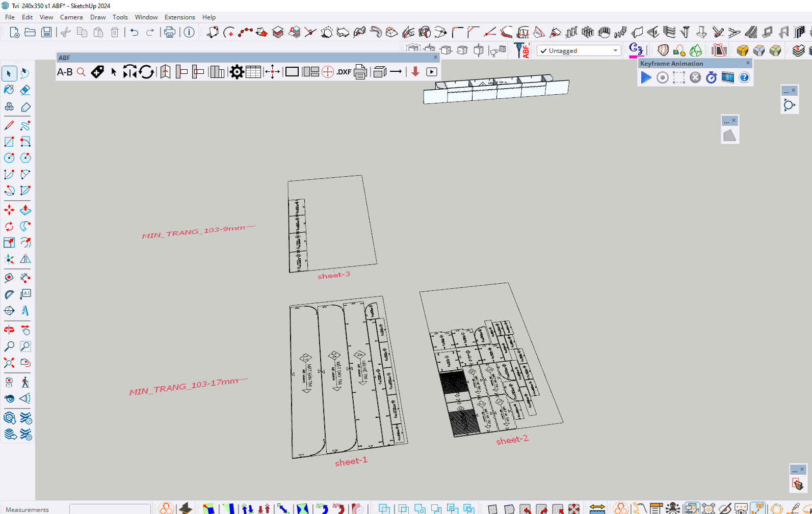This screenshot has height=514, width=812.
Task: Play the Keyframe Animation
Action: [646, 77]
